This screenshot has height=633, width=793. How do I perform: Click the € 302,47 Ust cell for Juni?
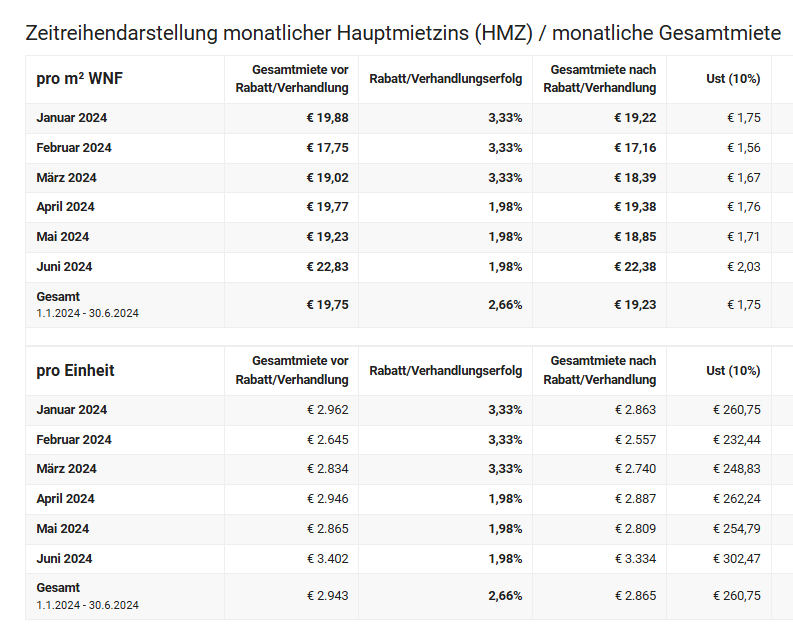(x=736, y=558)
